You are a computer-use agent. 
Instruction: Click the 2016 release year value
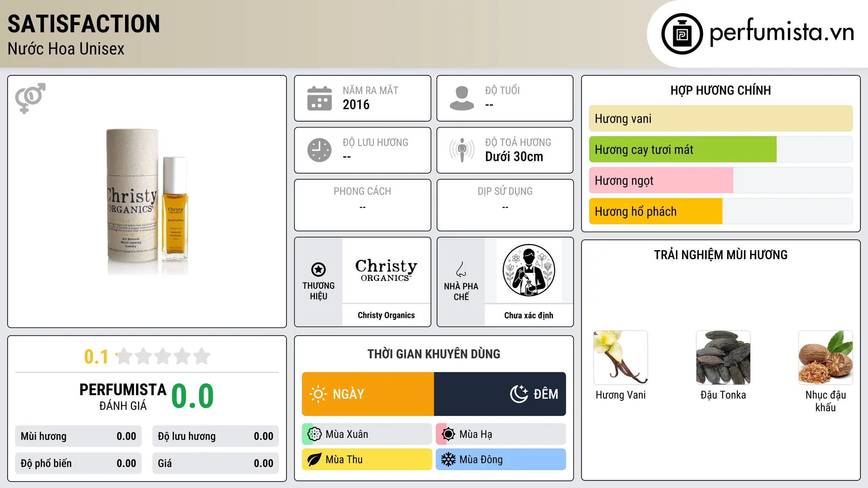tap(356, 105)
